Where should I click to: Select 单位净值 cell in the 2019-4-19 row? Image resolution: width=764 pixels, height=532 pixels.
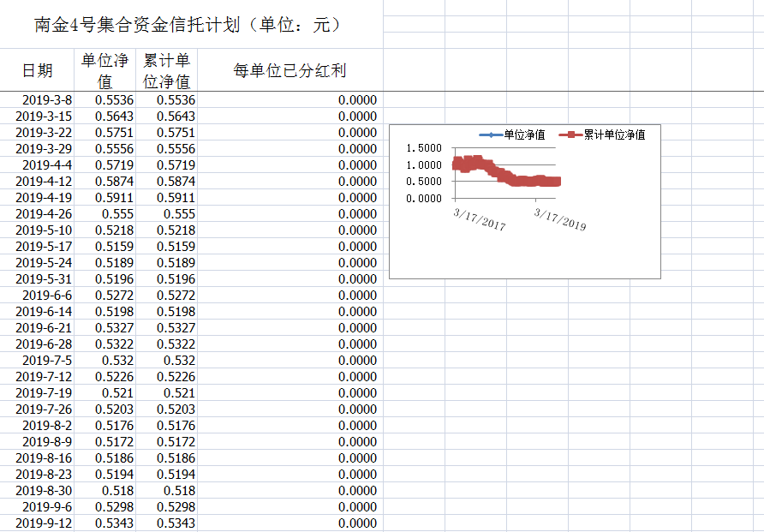(104, 197)
